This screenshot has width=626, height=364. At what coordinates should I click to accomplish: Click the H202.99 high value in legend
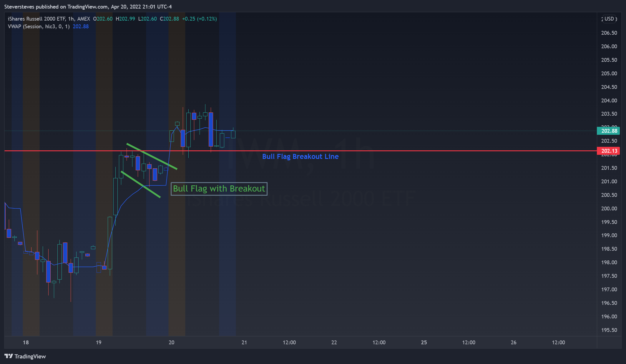[125, 19]
